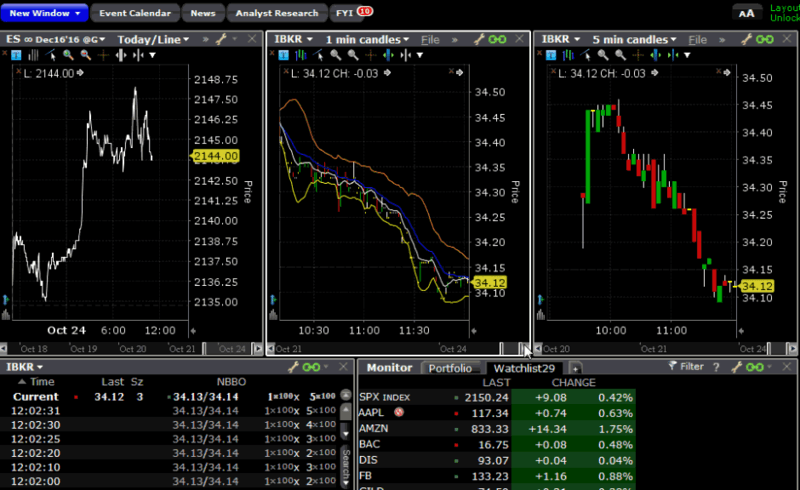Zoom in on the 5 min IBKR chart
This screenshot has height=490, width=800.
tap(603, 55)
